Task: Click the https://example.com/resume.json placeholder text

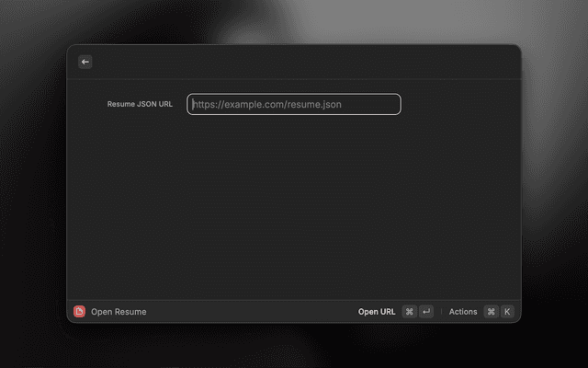Action: tap(267, 105)
